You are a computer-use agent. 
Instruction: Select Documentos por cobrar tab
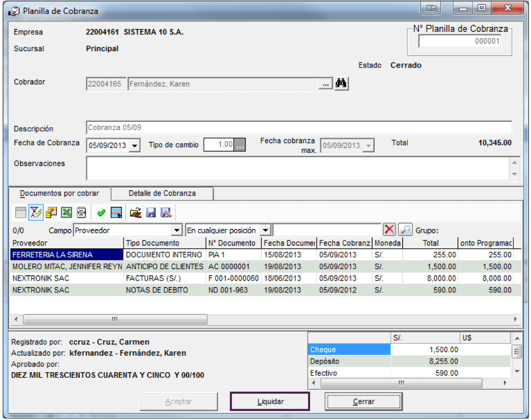(x=60, y=194)
